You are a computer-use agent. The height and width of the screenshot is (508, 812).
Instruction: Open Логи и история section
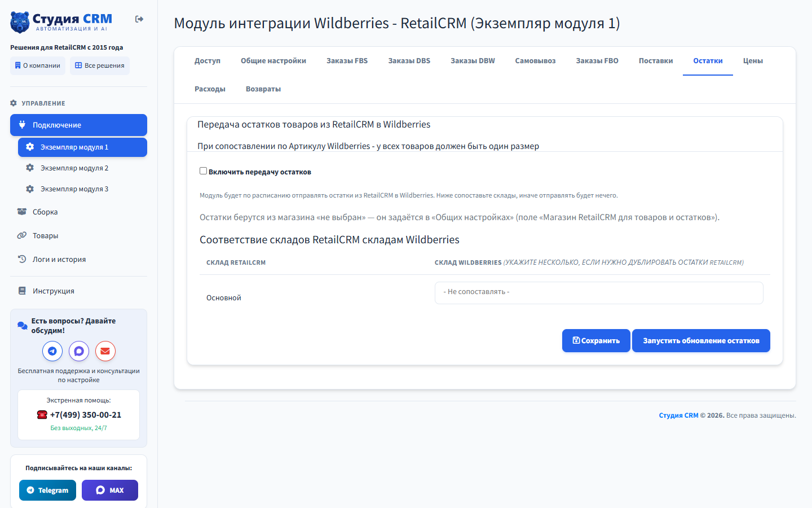pyautogui.click(x=78, y=260)
